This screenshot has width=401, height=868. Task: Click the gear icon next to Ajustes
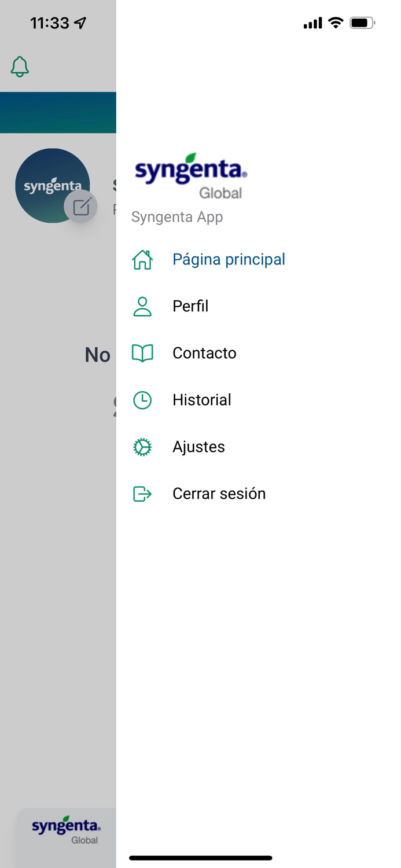(x=142, y=447)
